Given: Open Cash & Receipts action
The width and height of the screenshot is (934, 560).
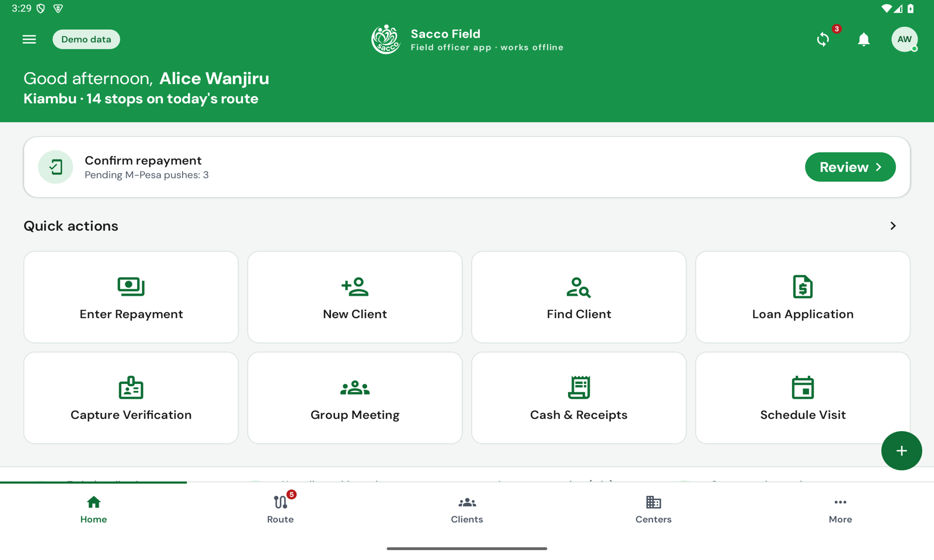Looking at the screenshot, I should pos(578,398).
